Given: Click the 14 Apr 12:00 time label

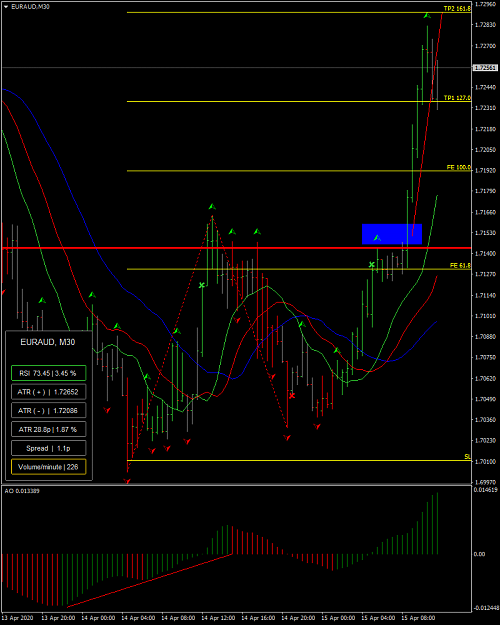Looking at the screenshot, I should [x=218, y=618].
